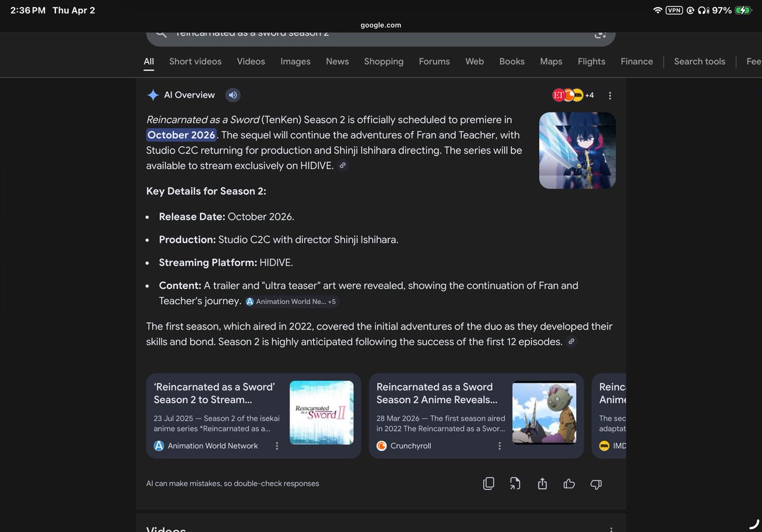Screen dimensions: 762x532
Task: Click Crunchyroll source label
Action: tap(411, 446)
